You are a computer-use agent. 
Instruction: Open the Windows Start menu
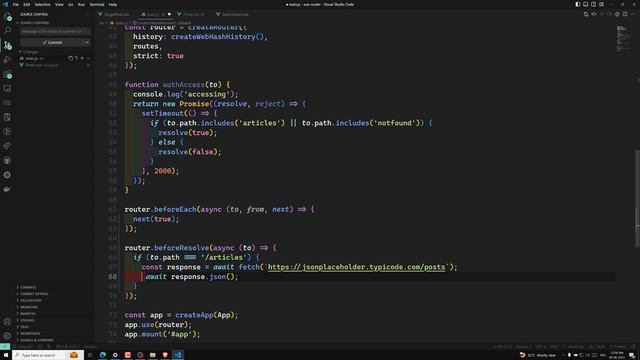(5, 355)
